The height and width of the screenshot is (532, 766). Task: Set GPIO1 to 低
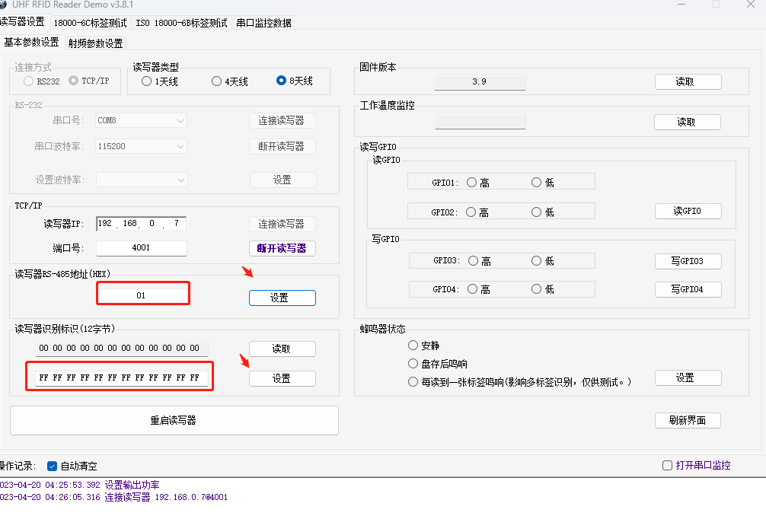point(536,183)
